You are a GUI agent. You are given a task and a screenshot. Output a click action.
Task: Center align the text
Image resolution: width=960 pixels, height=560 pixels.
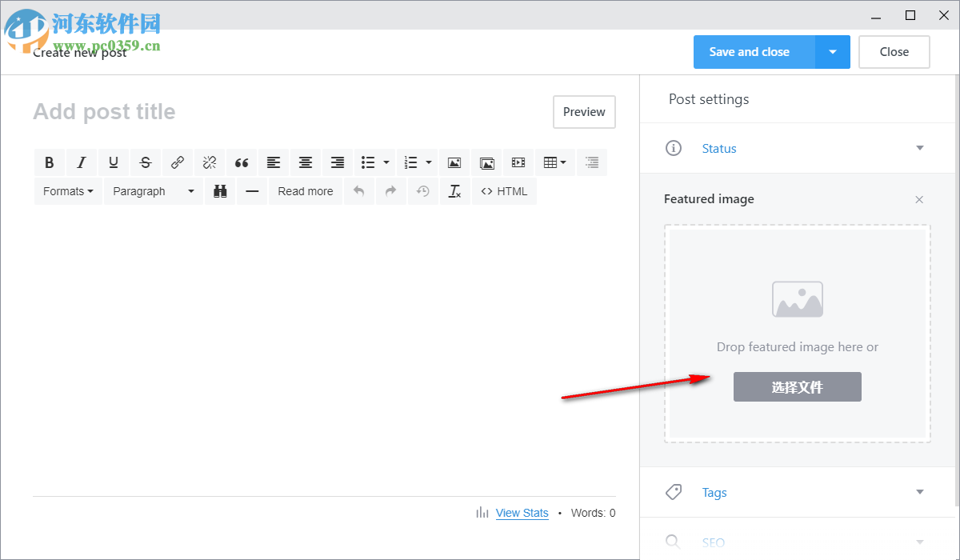coord(306,162)
